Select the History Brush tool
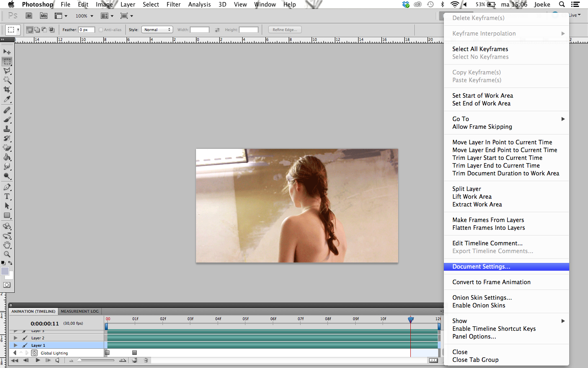 [7, 139]
